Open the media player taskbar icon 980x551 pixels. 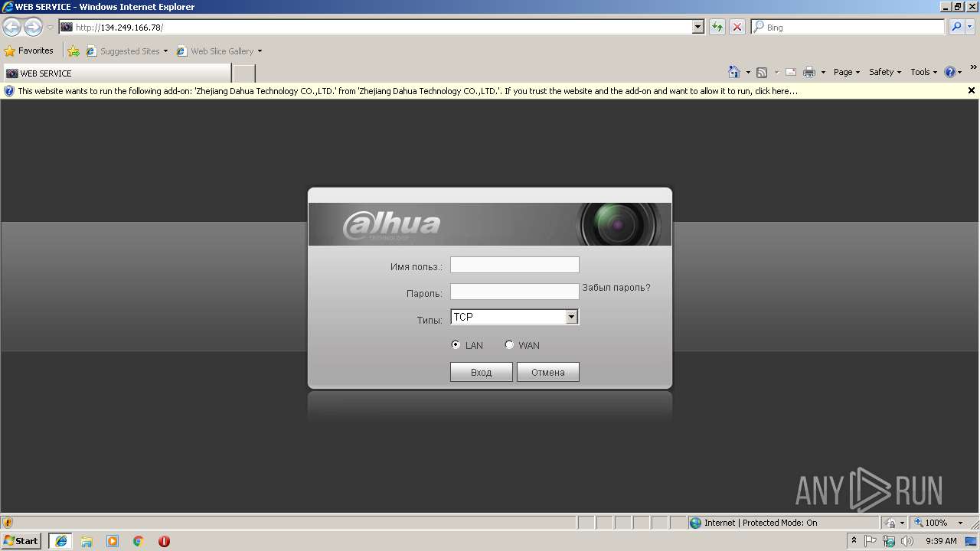click(x=113, y=541)
